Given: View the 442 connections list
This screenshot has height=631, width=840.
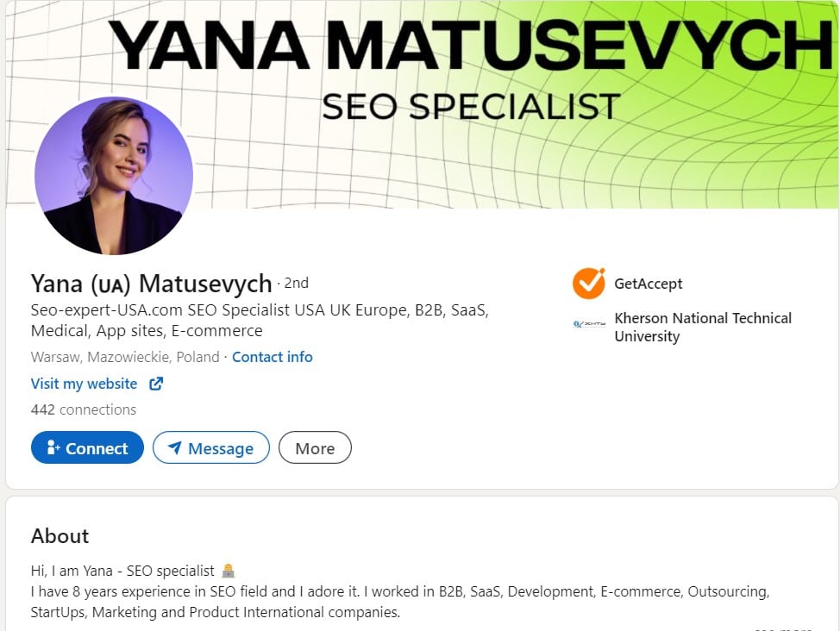Looking at the screenshot, I should click(x=84, y=409).
